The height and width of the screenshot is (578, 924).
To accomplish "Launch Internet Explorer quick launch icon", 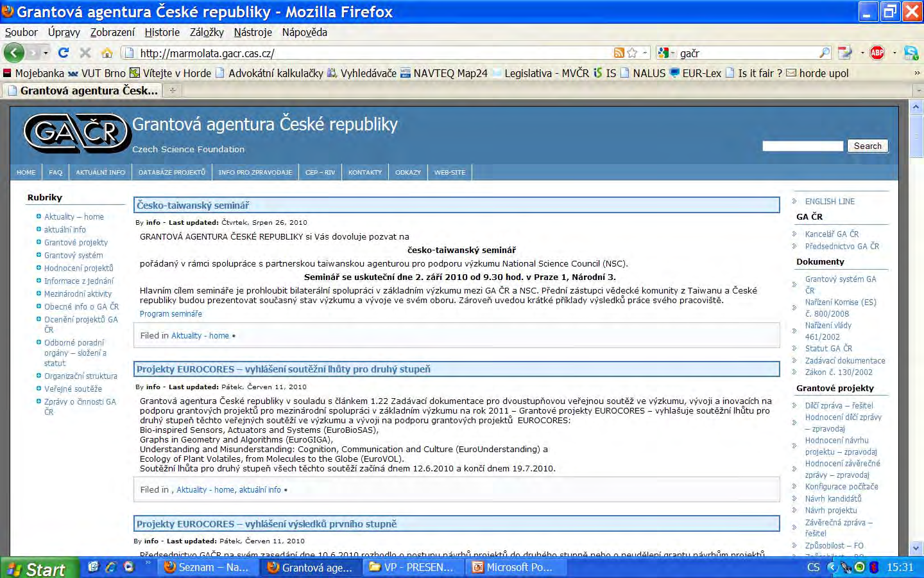I will [111, 567].
